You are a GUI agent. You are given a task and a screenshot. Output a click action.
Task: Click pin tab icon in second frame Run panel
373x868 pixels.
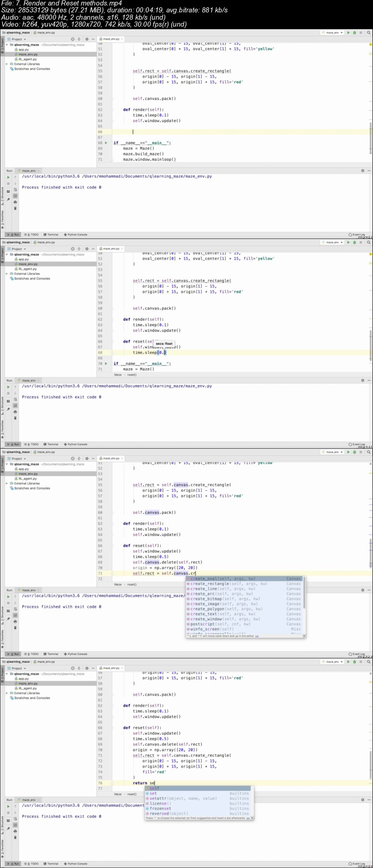coord(8,409)
